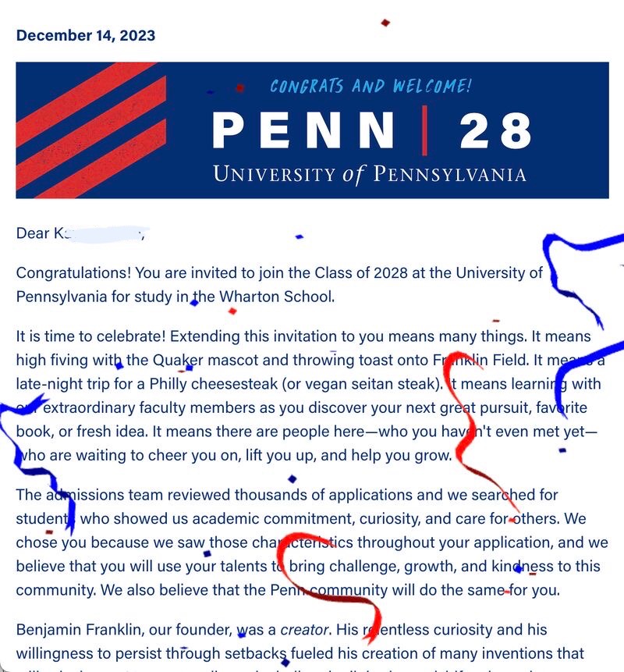Click the number 28 in the banner

pyautogui.click(x=495, y=130)
